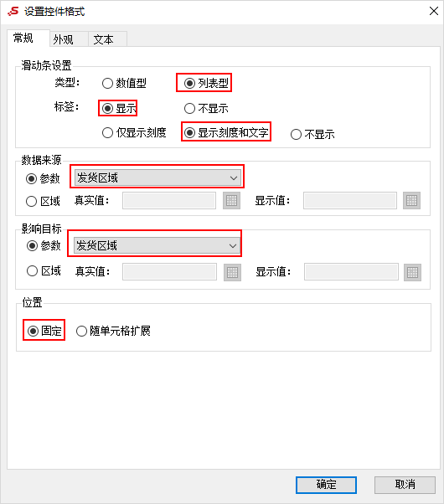This screenshot has width=444, height=504.
Task: Click the 影响目标 真实值 range picker icon
Action: tap(232, 272)
